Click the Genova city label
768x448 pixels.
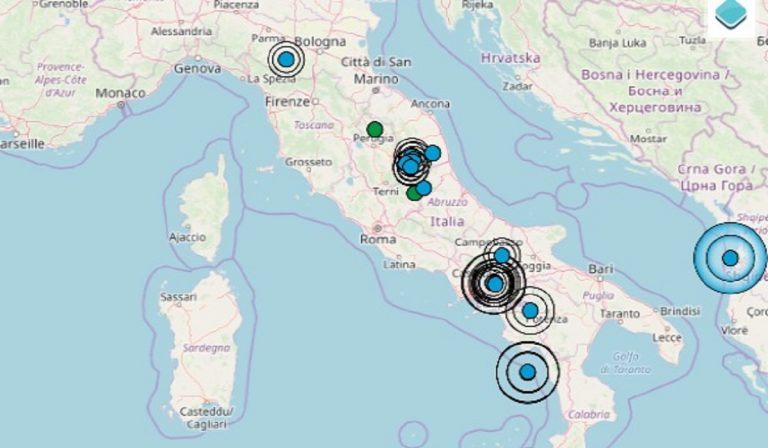pyautogui.click(x=197, y=69)
